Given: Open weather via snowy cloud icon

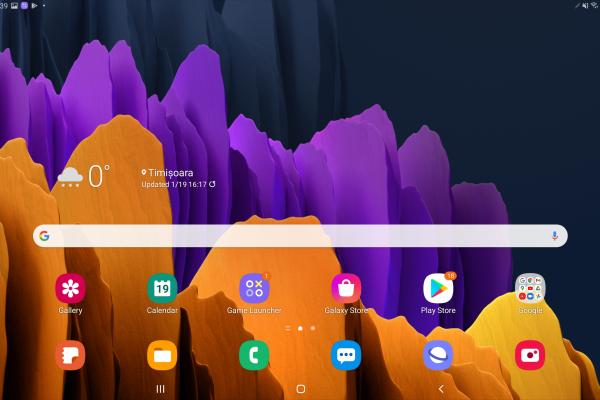Looking at the screenshot, I should click(x=70, y=177).
